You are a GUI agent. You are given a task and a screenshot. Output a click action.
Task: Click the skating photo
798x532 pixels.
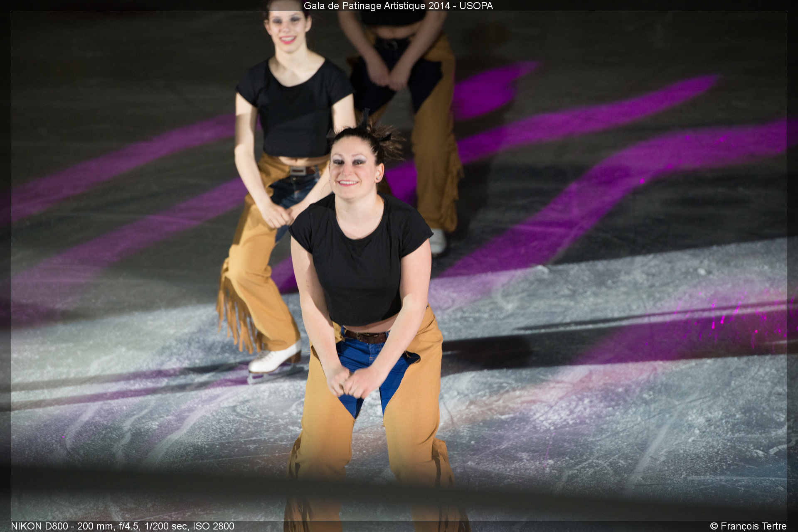399,266
